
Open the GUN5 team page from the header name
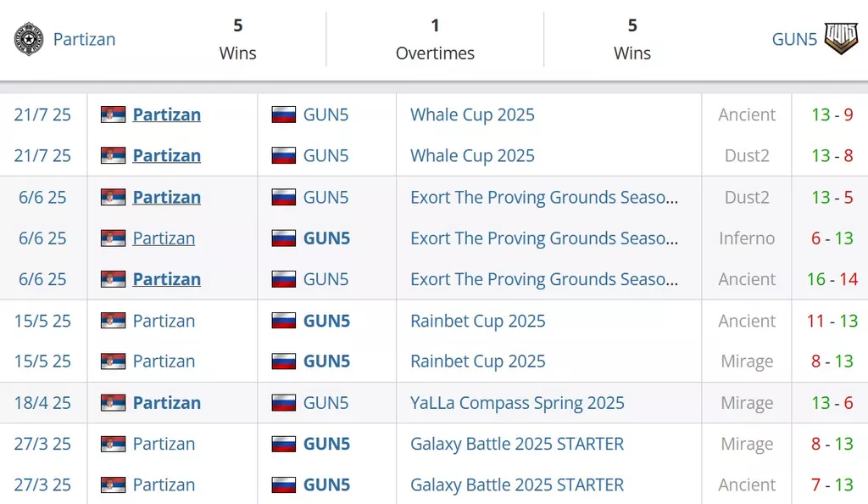click(x=794, y=39)
